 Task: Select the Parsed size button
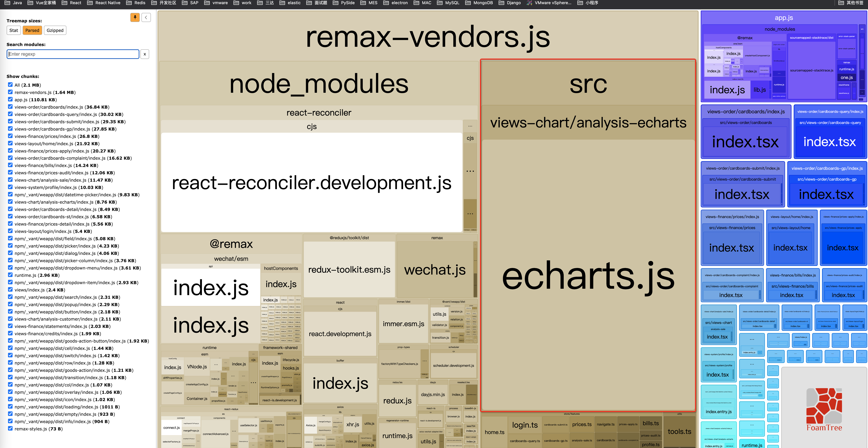coord(32,30)
